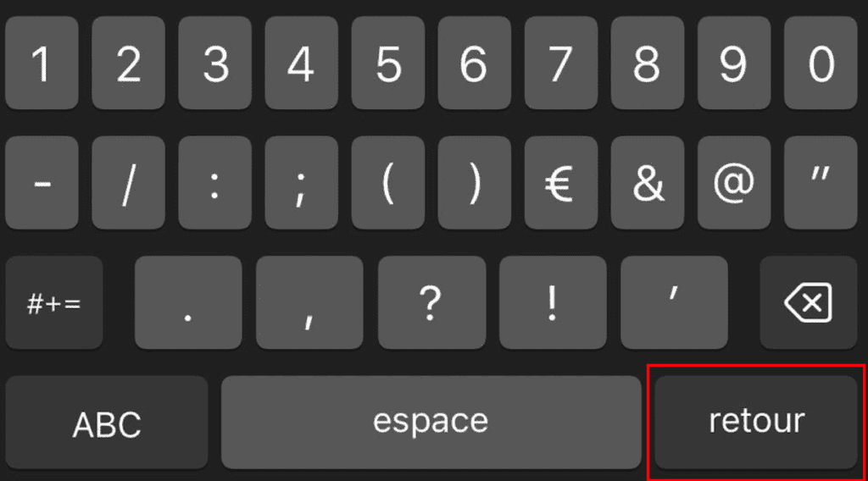Tap the number 0 key
The height and width of the screenshot is (481, 868).
(821, 63)
